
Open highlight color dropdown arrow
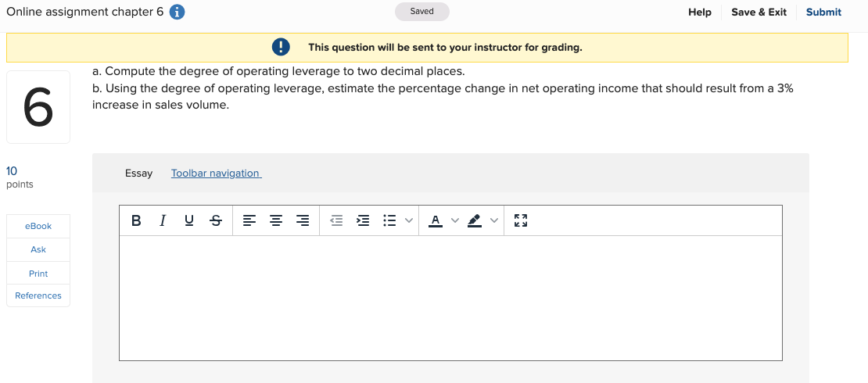coord(493,220)
